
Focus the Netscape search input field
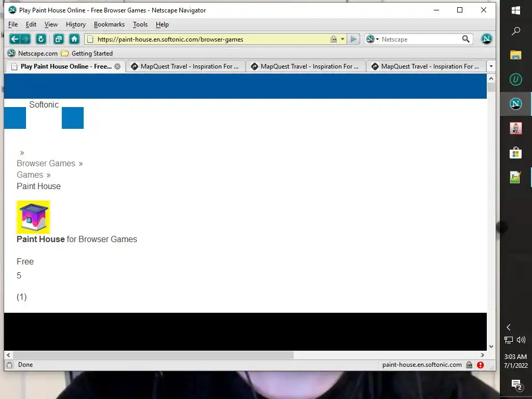(421, 39)
